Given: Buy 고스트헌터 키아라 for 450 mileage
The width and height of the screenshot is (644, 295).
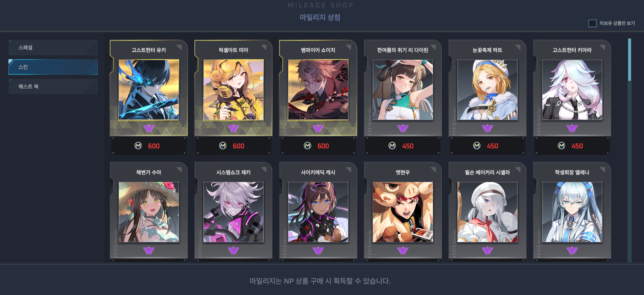Looking at the screenshot, I should click(x=572, y=146).
